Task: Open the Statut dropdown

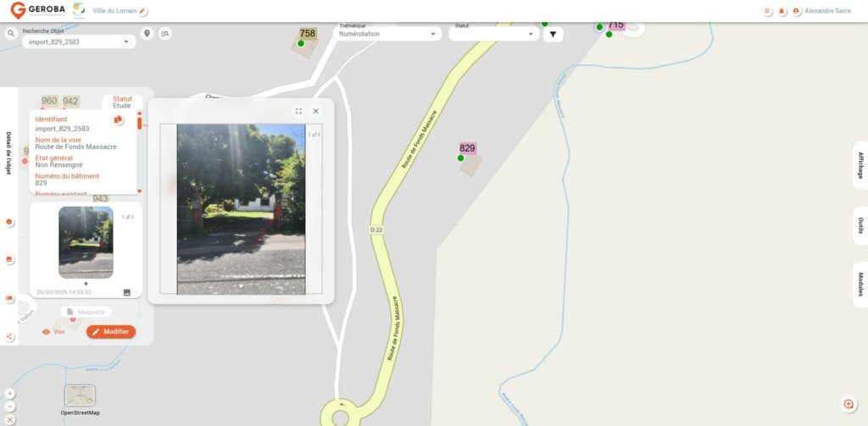Action: click(x=493, y=34)
